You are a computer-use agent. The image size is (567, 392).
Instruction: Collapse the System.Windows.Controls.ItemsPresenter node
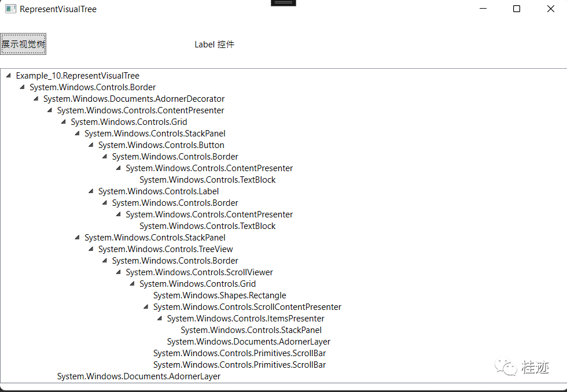tap(159, 318)
